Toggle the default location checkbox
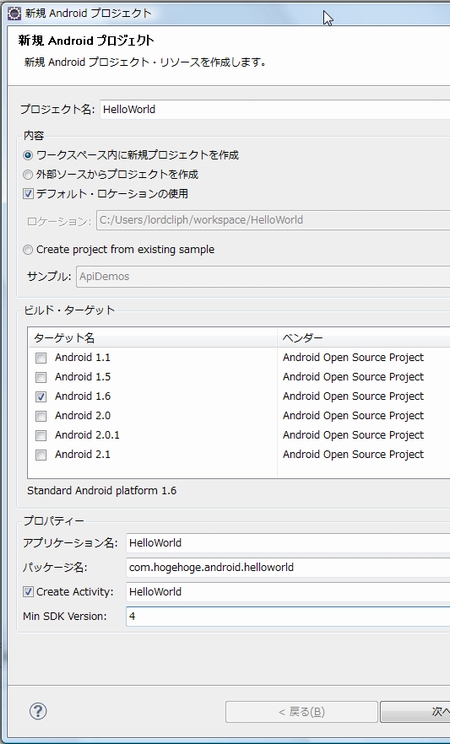Image resolution: width=450 pixels, height=744 pixels. click(28, 194)
